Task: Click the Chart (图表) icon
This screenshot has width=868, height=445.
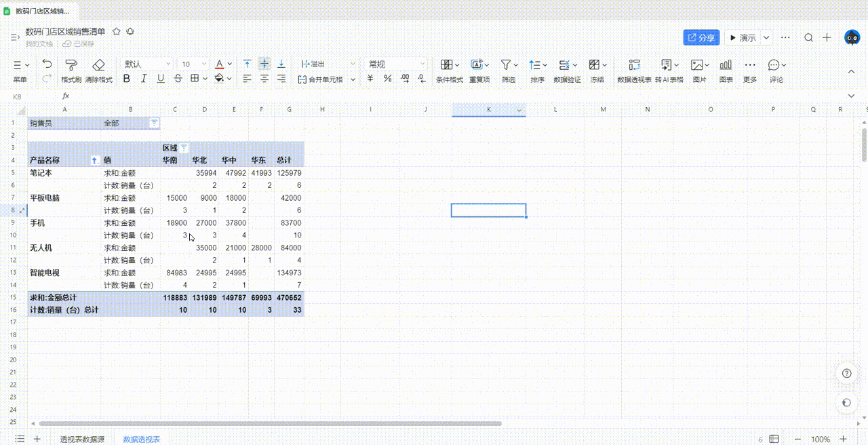Action: 726,65
